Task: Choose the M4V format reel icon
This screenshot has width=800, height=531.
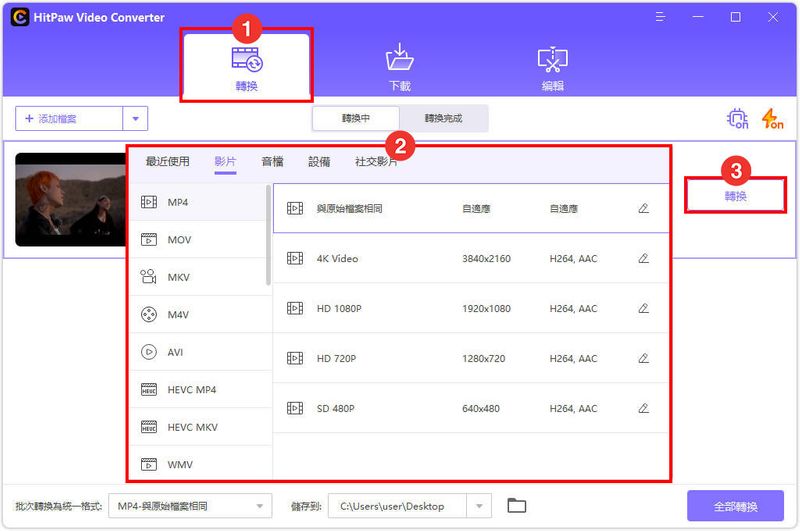Action: tap(148, 315)
